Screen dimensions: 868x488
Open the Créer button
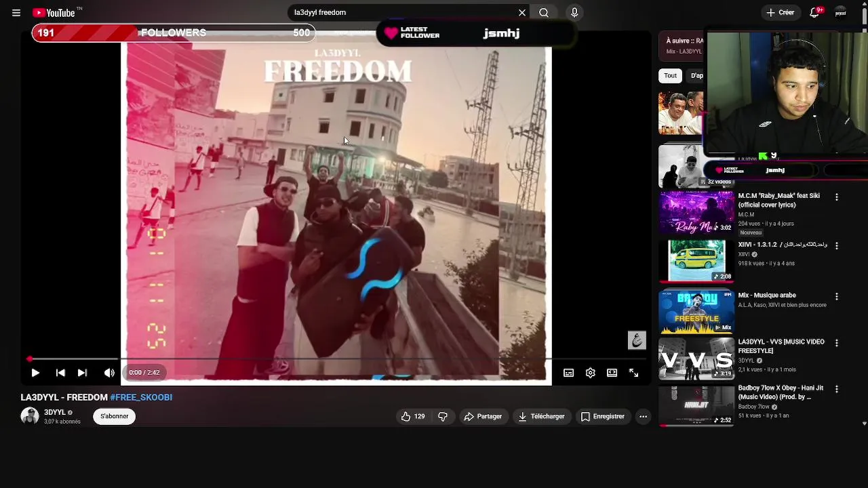(780, 13)
